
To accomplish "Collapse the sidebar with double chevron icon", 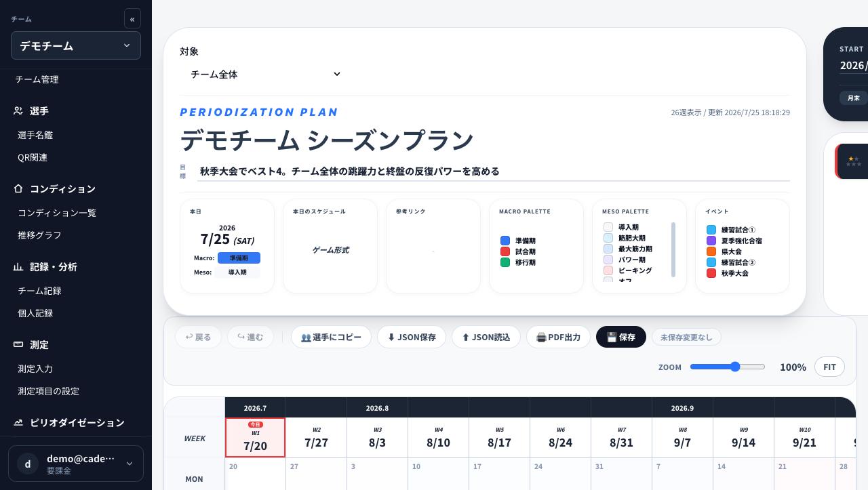I will point(132,18).
